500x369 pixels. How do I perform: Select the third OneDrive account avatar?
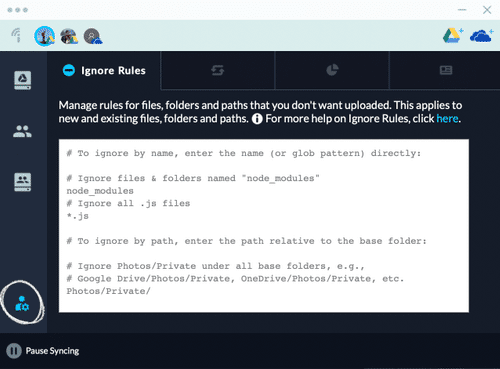pos(93,36)
